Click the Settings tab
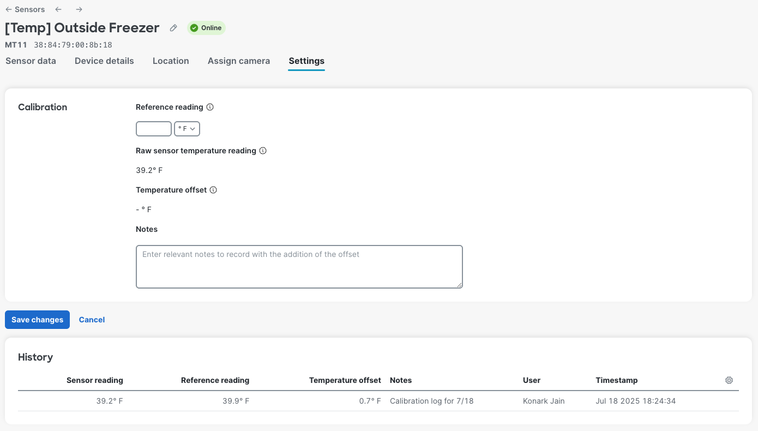 [x=306, y=61]
